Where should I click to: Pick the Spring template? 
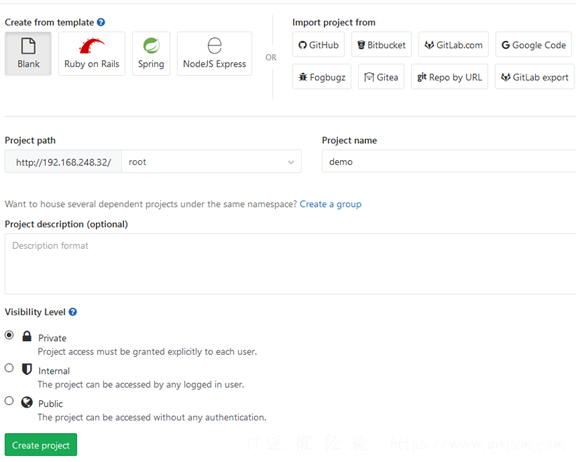[151, 54]
